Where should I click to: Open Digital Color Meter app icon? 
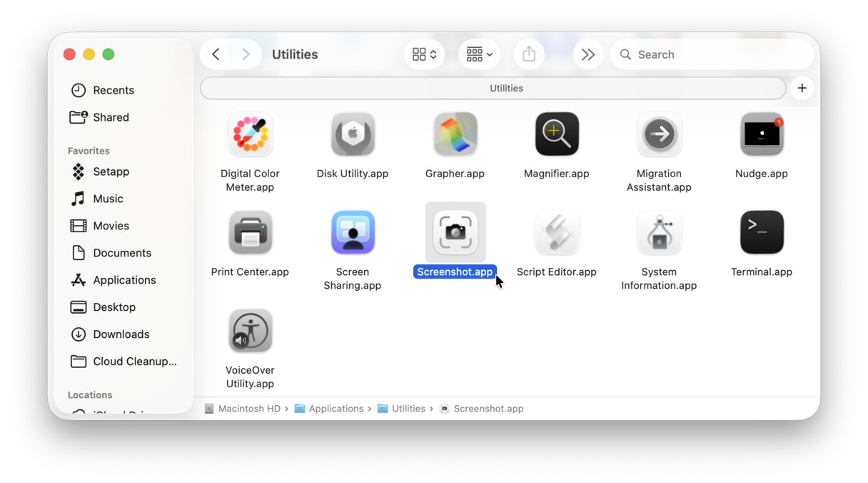pos(250,134)
